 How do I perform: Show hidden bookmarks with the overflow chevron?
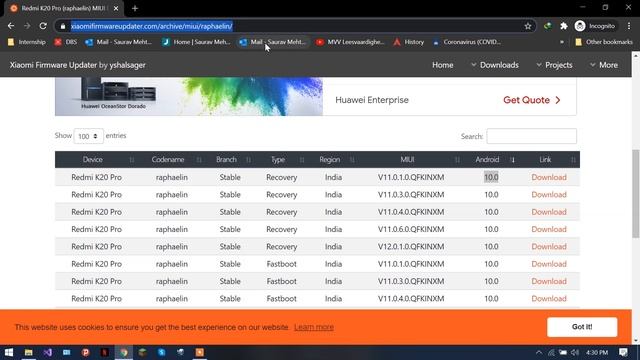[562, 42]
